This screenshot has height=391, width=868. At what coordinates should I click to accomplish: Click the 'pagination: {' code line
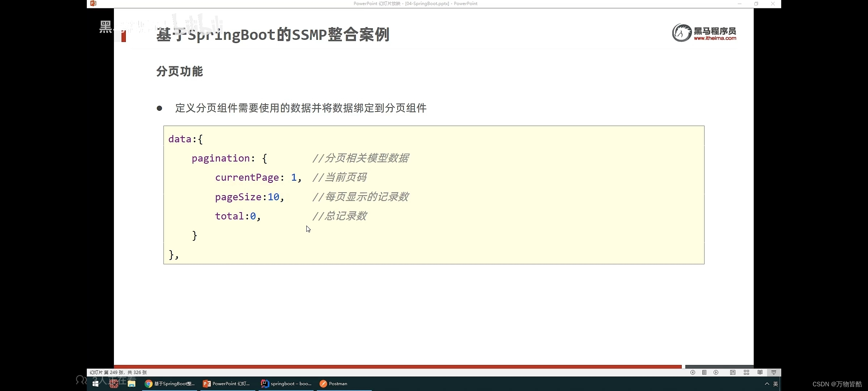coord(229,158)
